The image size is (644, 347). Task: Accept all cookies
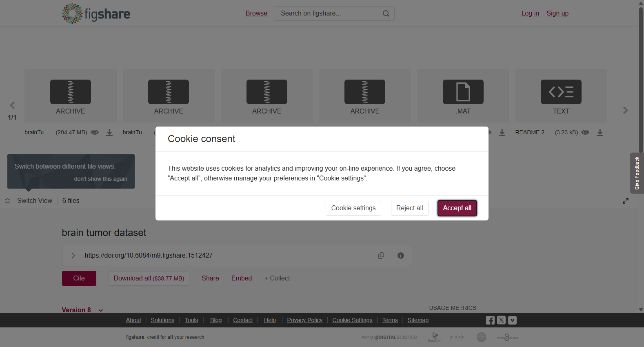tap(457, 208)
